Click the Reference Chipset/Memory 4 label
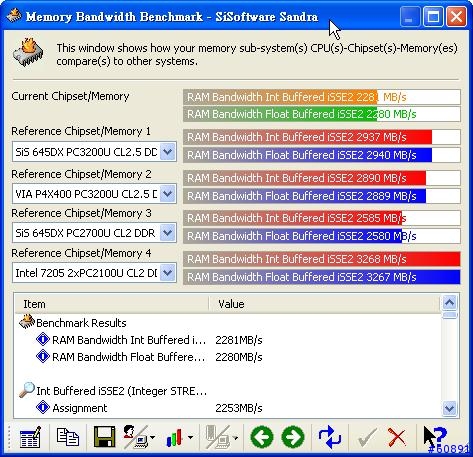Viewport: 473px width, 457px height. 81,253
